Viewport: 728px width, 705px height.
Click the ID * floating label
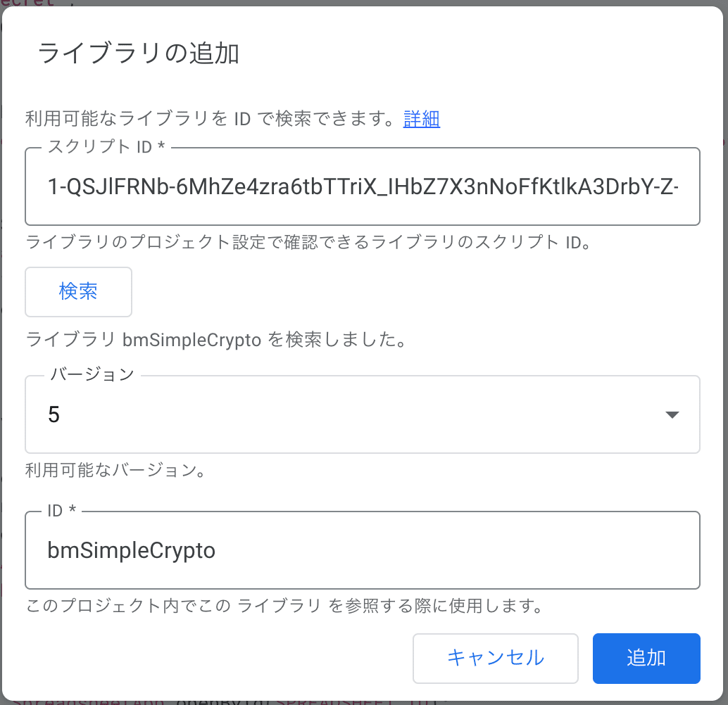click(x=61, y=511)
